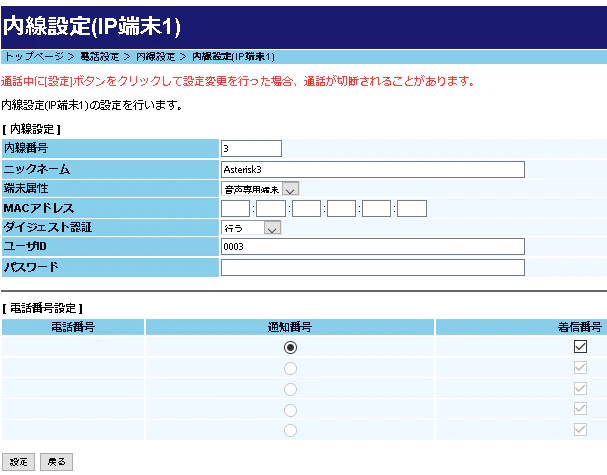Go to 電話設定 in the breadcrumb
Viewport: 607px width, 475px height.
(99, 57)
